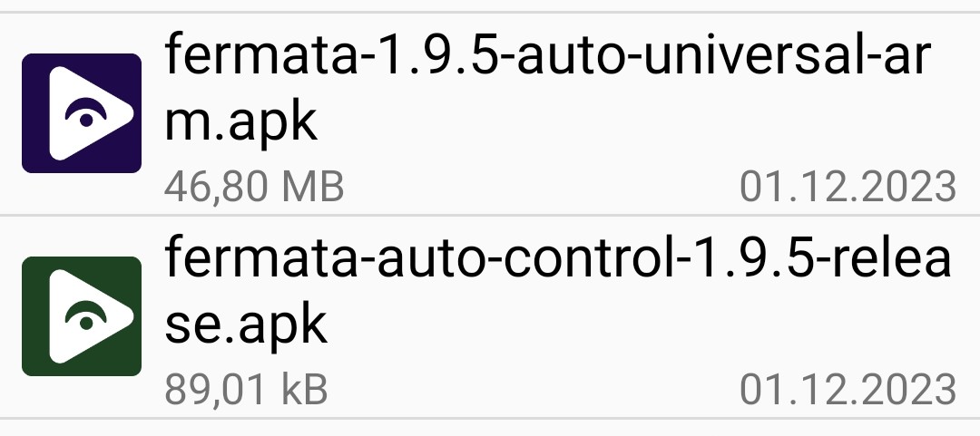Image resolution: width=980 pixels, height=436 pixels.
Task: Select the 'm.apk' filename second line
Action: (240, 123)
